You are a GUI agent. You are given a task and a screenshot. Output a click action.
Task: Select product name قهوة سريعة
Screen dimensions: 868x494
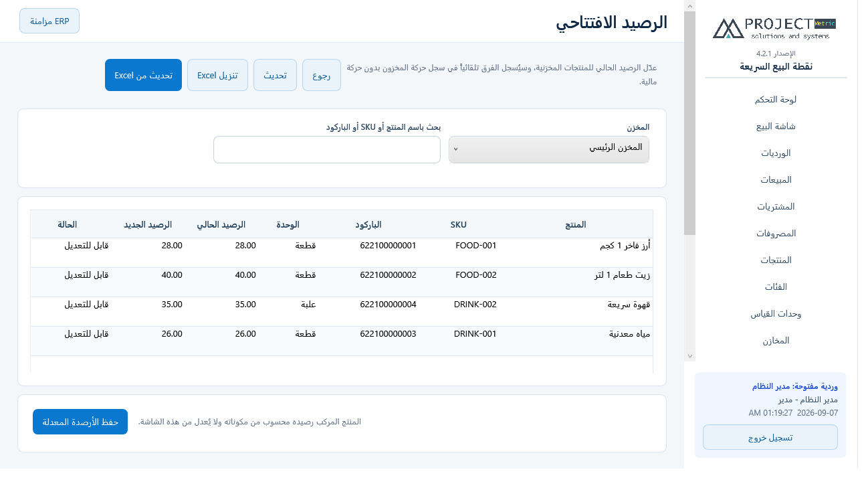(629, 305)
